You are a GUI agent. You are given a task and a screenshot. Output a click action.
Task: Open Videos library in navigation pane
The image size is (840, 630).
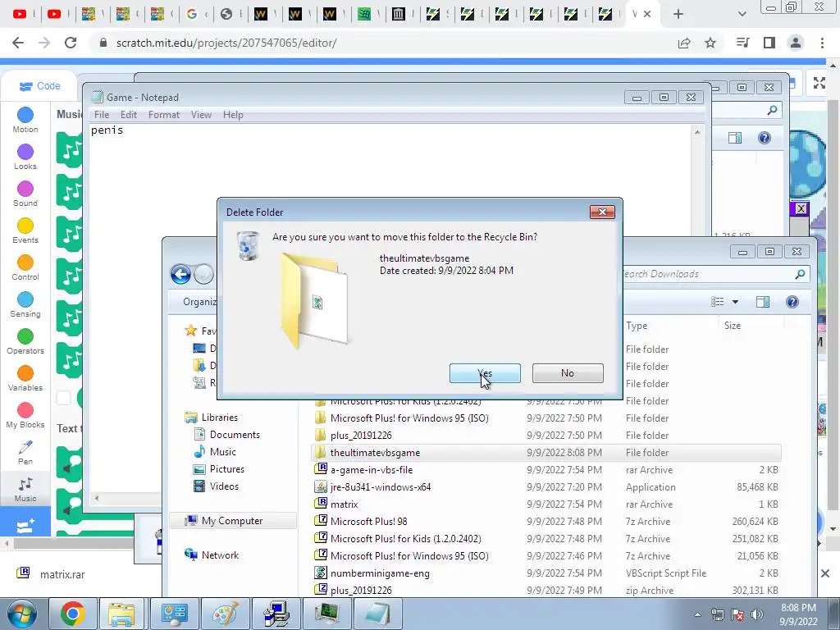pyautogui.click(x=224, y=486)
